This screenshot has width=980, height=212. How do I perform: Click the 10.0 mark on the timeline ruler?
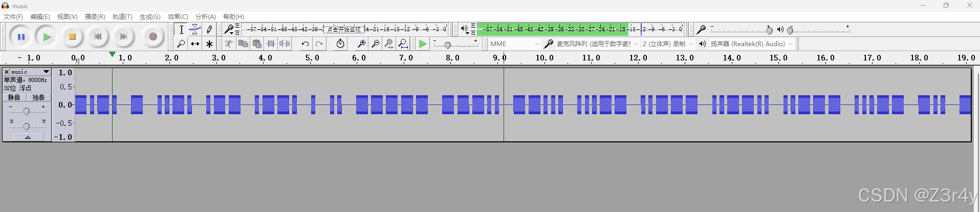coord(544,58)
